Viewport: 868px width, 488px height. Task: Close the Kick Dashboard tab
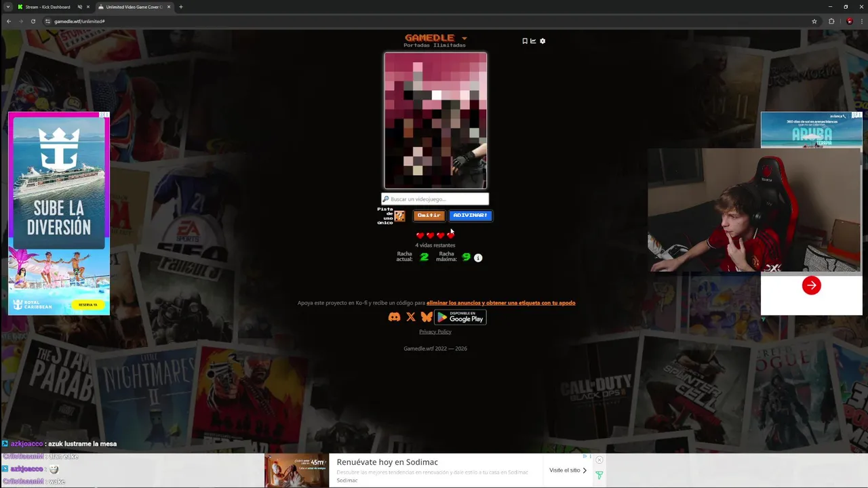tap(89, 7)
